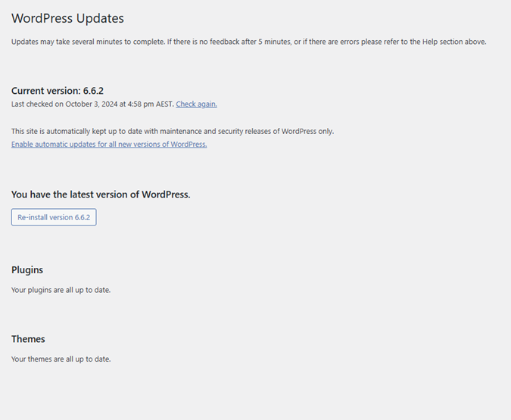Click the Re-install version 6.6.2 button

tap(54, 217)
